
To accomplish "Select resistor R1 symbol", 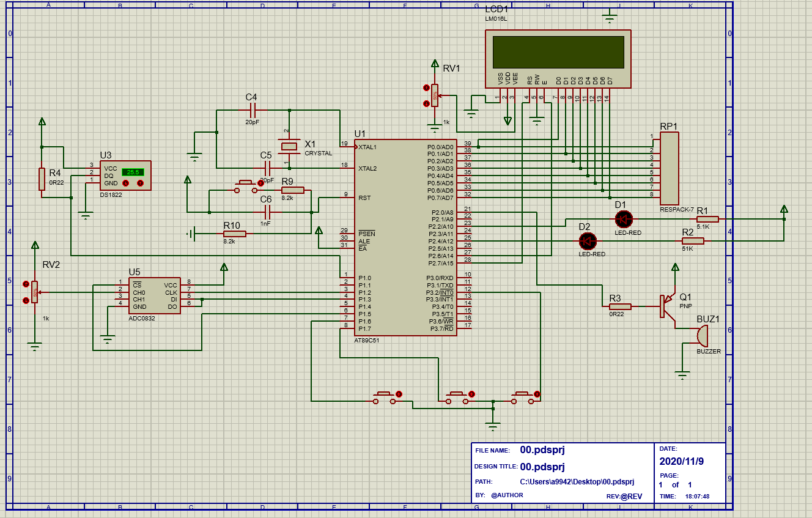I will (x=707, y=218).
